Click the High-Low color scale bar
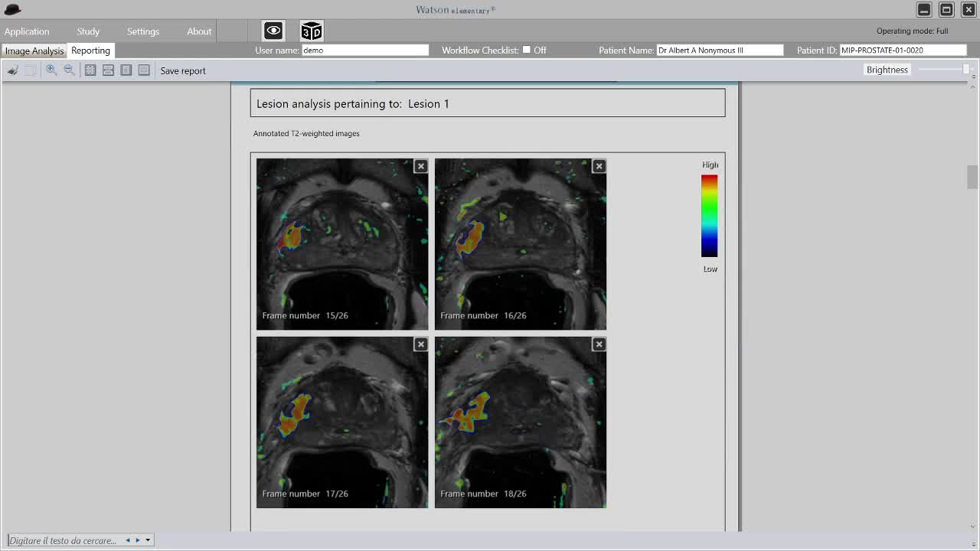This screenshot has width=980, height=551. coord(709,216)
